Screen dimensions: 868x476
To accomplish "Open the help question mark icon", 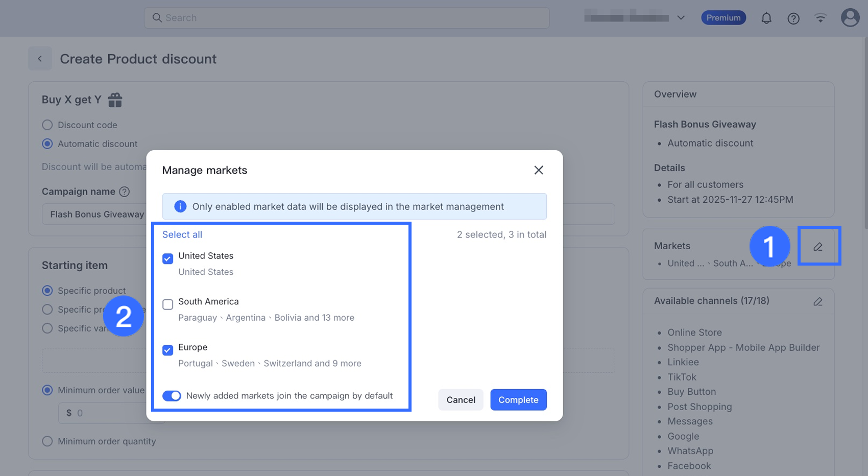I will tap(793, 18).
